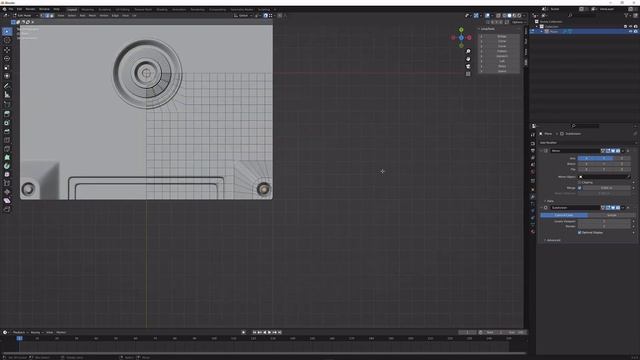Click the pan view hand icon

468,59
